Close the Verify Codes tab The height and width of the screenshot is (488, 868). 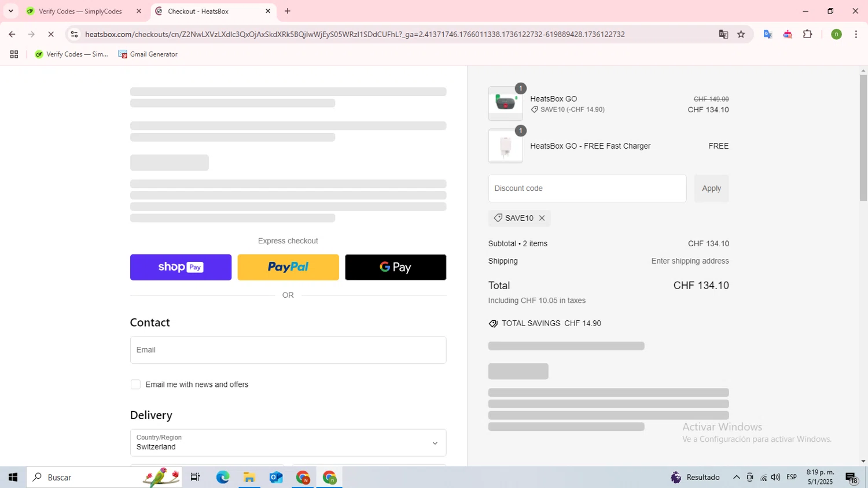139,11
